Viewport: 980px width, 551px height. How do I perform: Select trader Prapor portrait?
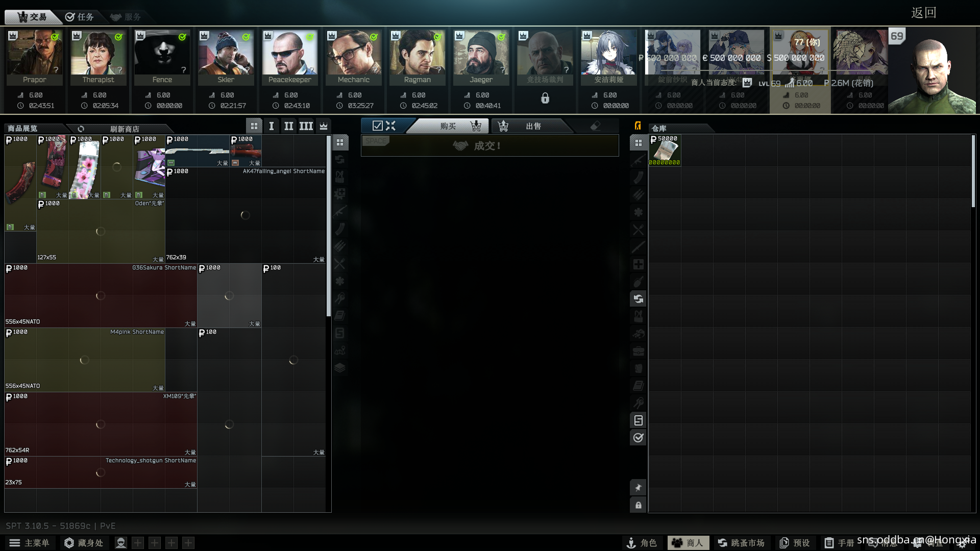tap(35, 57)
